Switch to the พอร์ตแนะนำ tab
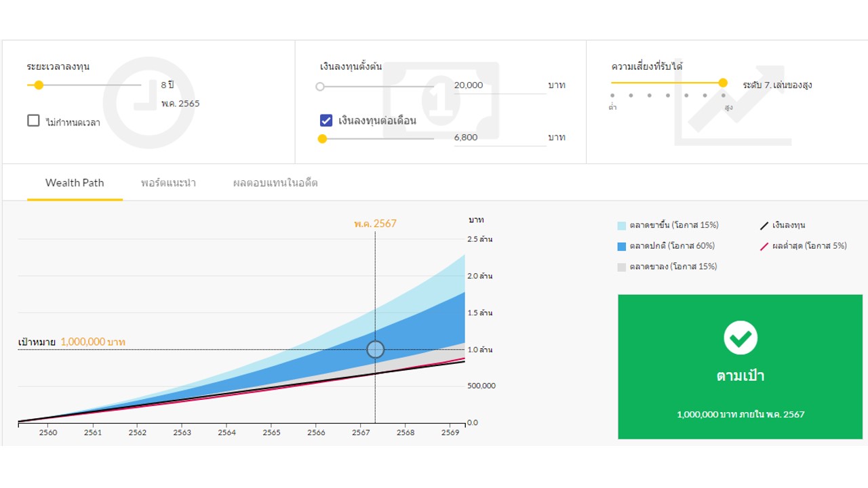Image resolution: width=868 pixels, height=488 pixels. 168,183
